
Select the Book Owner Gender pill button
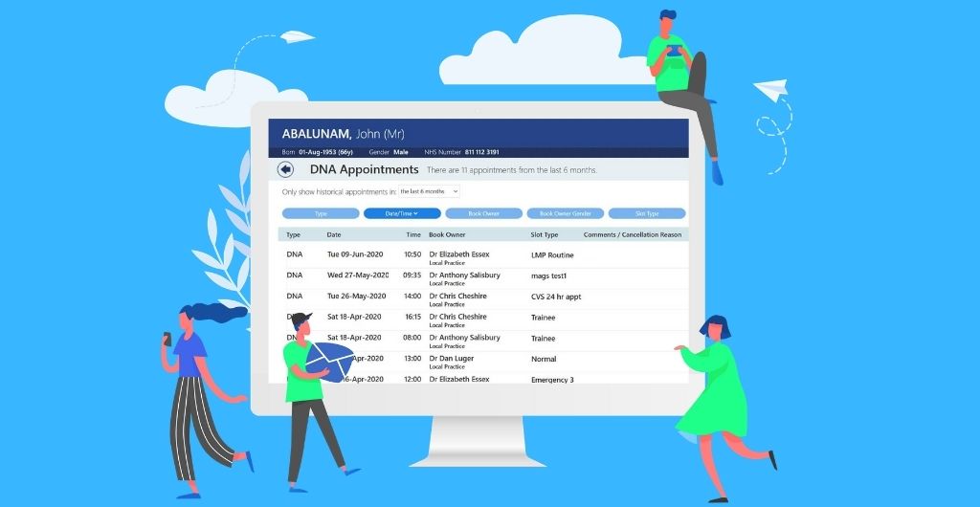[x=566, y=213]
